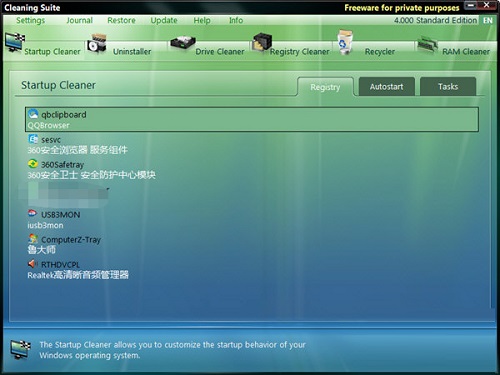Click the status bar Startup Cleaner icon
Image resolution: width=500 pixels, height=375 pixels.
20,349
